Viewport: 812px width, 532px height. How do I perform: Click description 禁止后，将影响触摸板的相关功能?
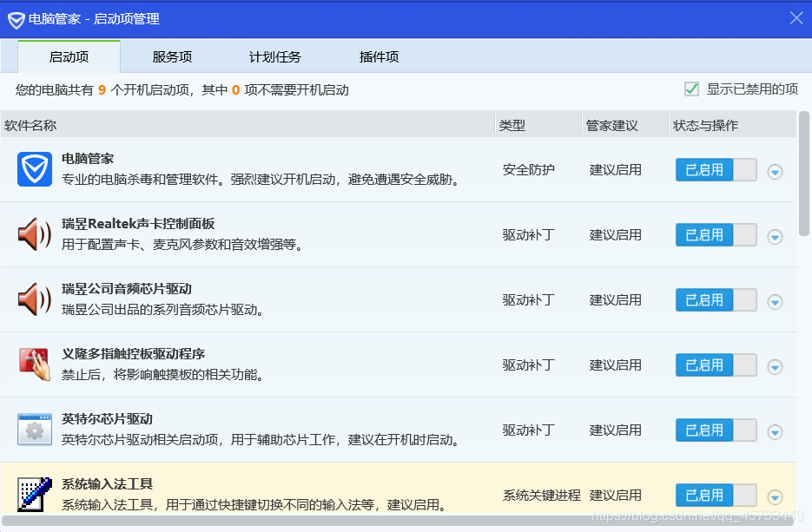click(162, 375)
